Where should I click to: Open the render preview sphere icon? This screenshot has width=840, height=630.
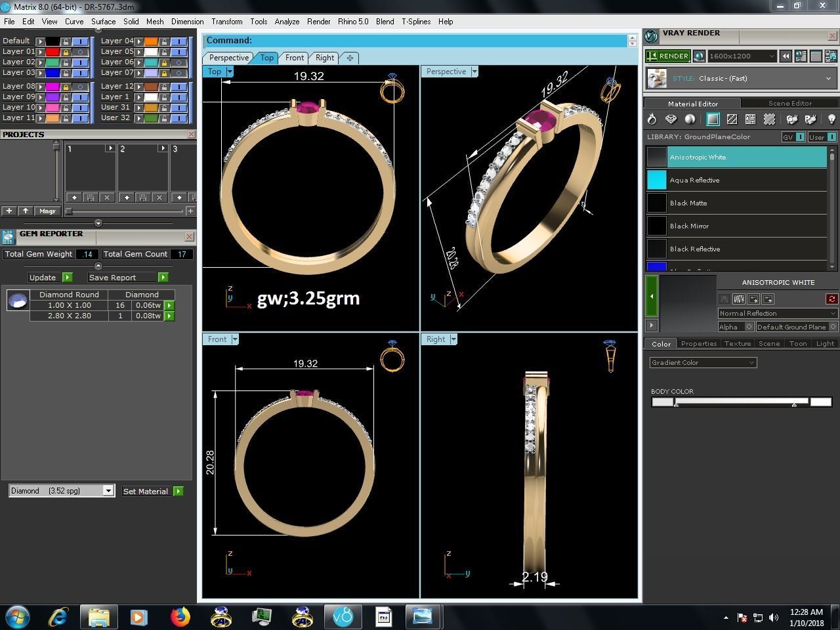click(x=699, y=56)
